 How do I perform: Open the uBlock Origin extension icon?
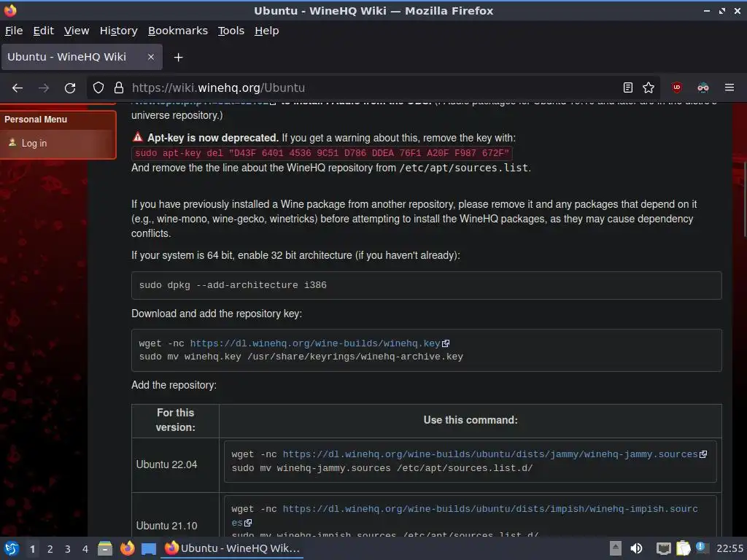click(x=676, y=87)
